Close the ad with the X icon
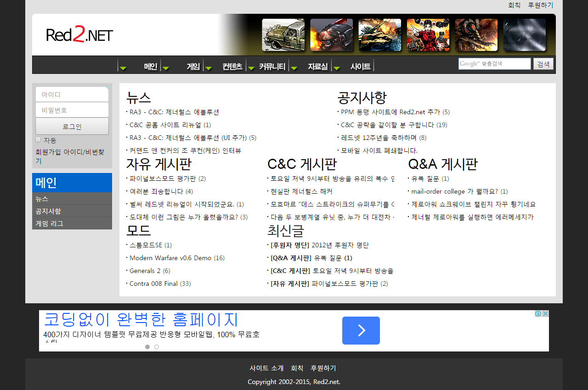The width and height of the screenshot is (588, 390). coord(545,314)
